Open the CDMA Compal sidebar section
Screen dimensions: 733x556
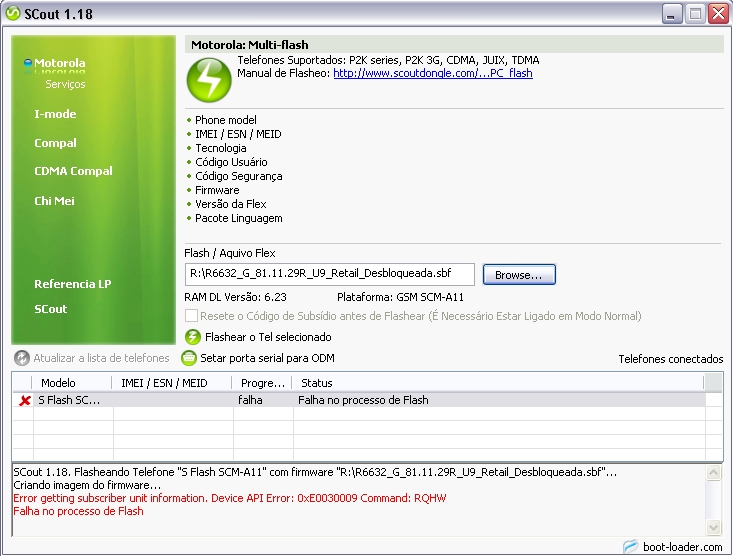[x=73, y=171]
